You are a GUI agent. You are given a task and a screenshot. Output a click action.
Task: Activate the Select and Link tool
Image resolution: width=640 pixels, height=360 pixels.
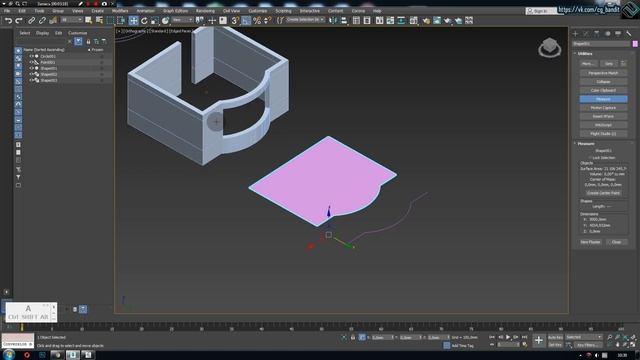coord(31,20)
